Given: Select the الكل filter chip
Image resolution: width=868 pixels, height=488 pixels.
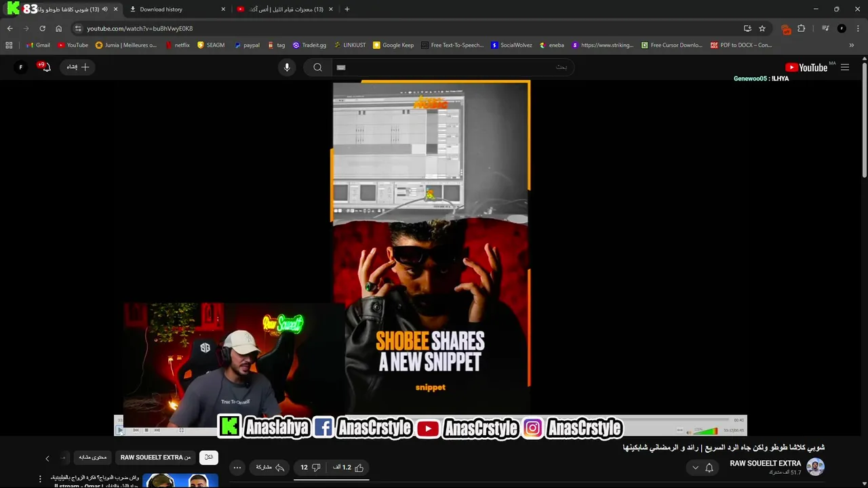Looking at the screenshot, I should (209, 457).
